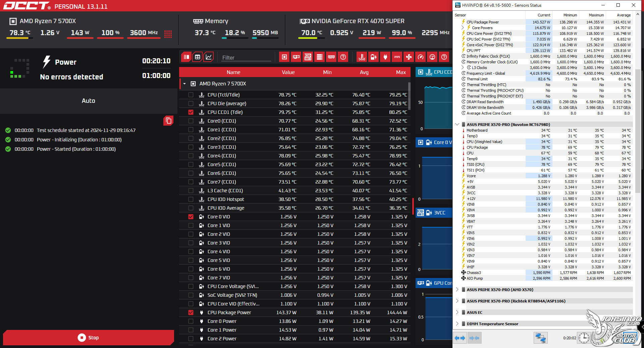
Task: Expand the DIMM Temperature Sensor group
Action: (457, 324)
